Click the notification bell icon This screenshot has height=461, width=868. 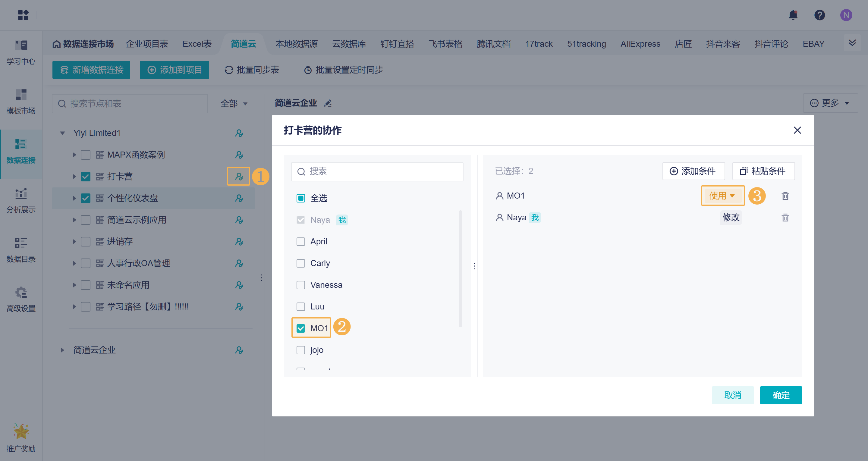(x=793, y=15)
